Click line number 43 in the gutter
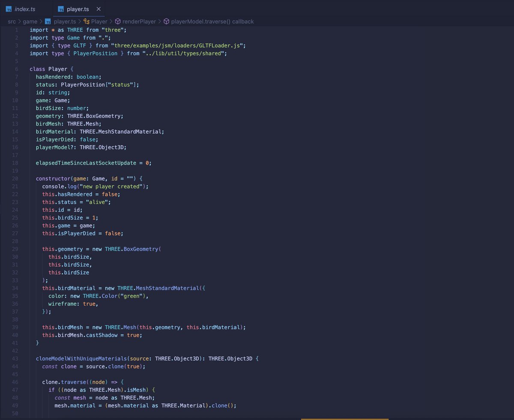 pos(15,358)
